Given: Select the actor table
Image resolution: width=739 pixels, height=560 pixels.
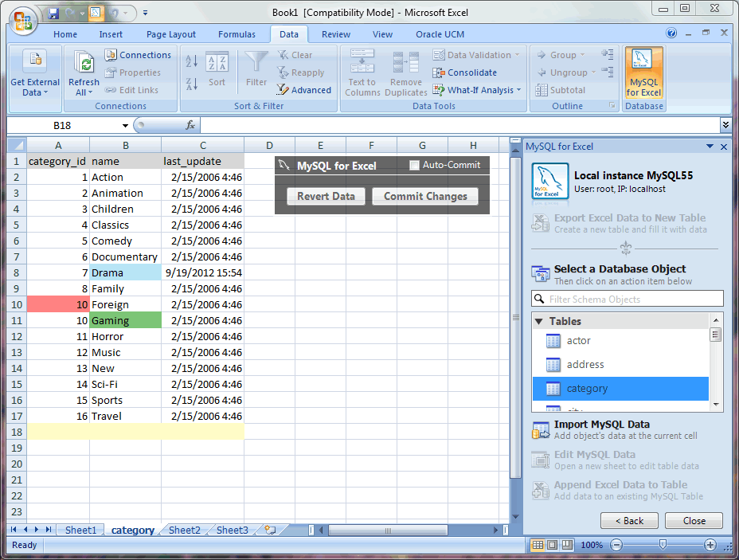Looking at the screenshot, I should [x=620, y=340].
